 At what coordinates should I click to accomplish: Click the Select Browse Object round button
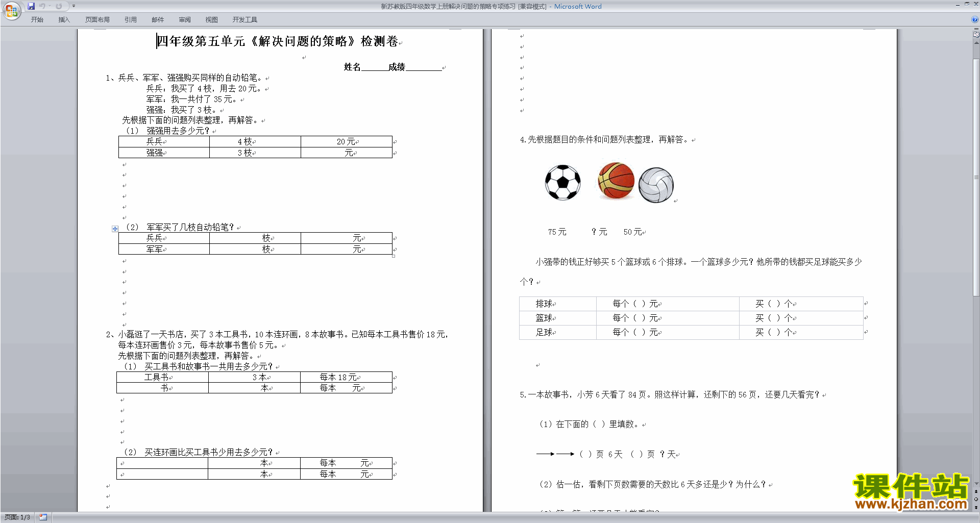click(x=976, y=499)
